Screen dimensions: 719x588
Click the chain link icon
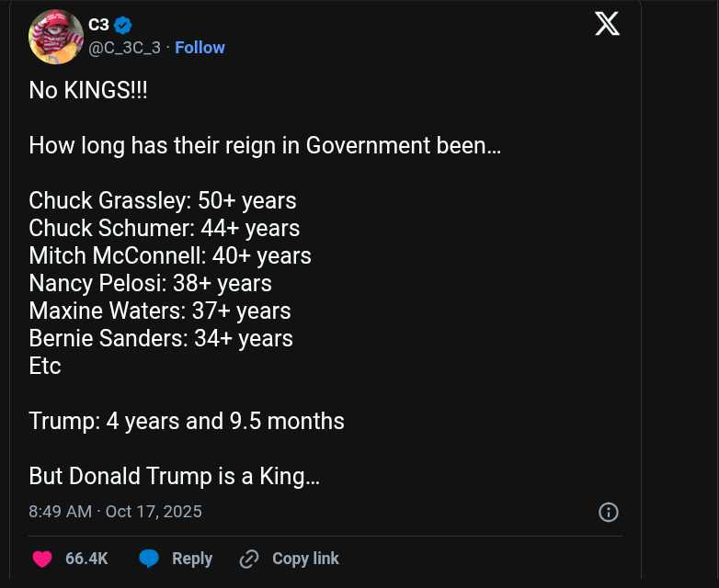tap(248, 559)
